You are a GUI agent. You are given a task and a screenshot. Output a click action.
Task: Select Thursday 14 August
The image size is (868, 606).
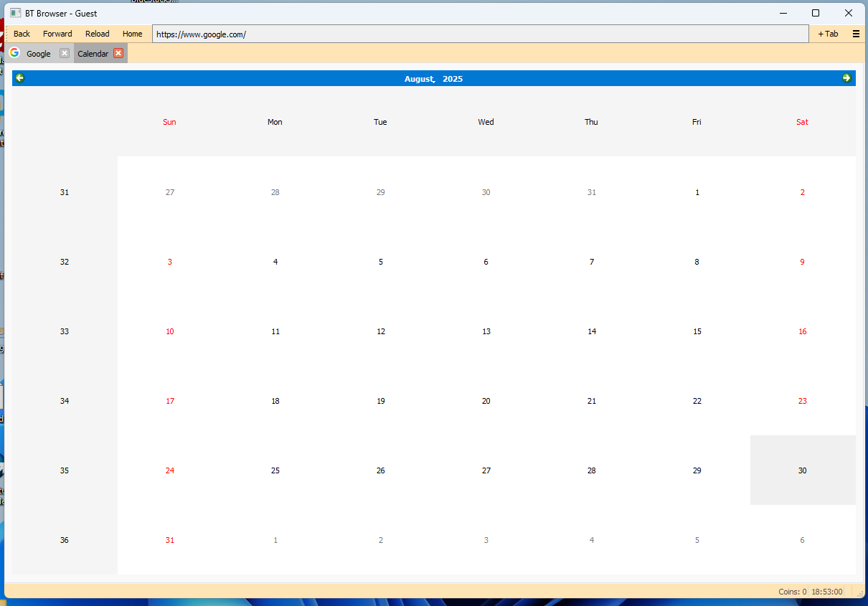click(x=592, y=331)
